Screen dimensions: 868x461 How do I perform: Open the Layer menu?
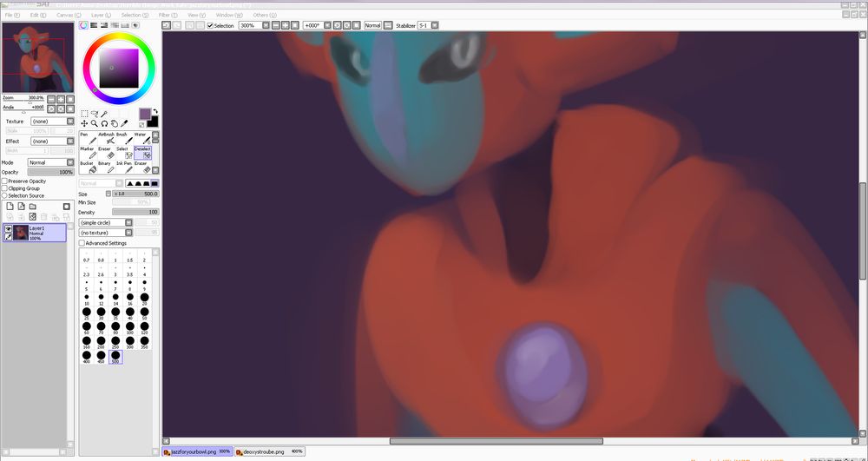[x=101, y=15]
